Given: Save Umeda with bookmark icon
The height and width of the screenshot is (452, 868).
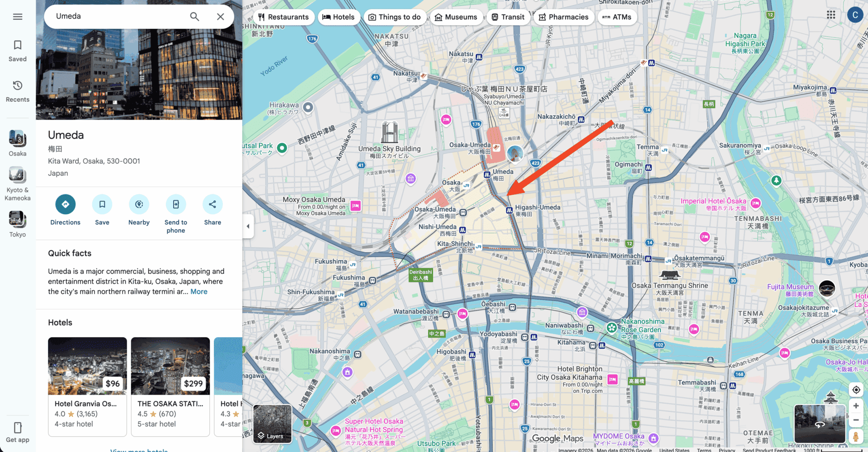Looking at the screenshot, I should click(x=102, y=204).
